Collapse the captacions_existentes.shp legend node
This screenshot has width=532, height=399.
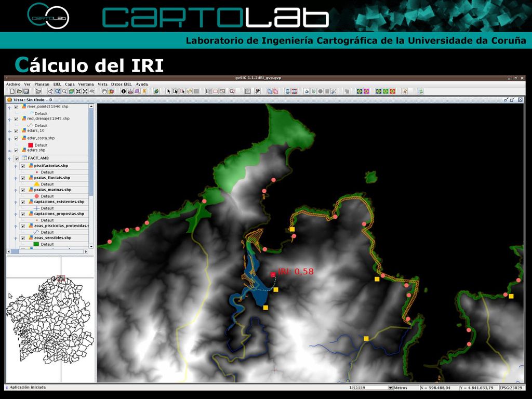point(16,203)
